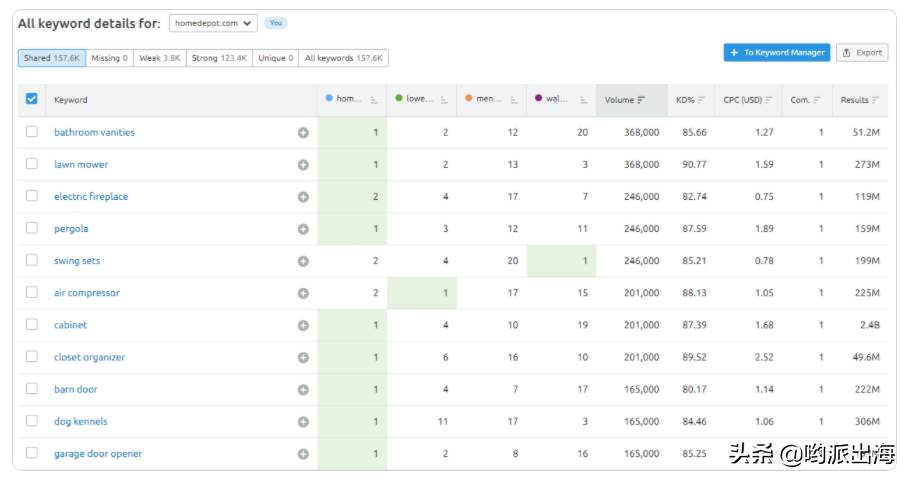Click To Keyword Manager button
Viewport: 909px width, 479px height.
(777, 53)
